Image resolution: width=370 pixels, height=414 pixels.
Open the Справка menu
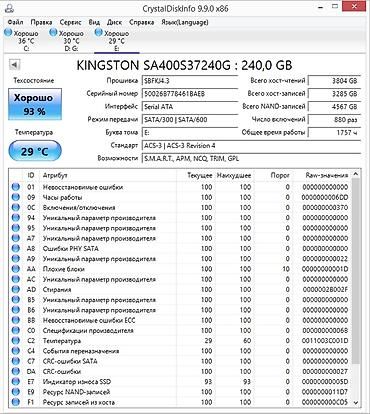[x=142, y=22]
